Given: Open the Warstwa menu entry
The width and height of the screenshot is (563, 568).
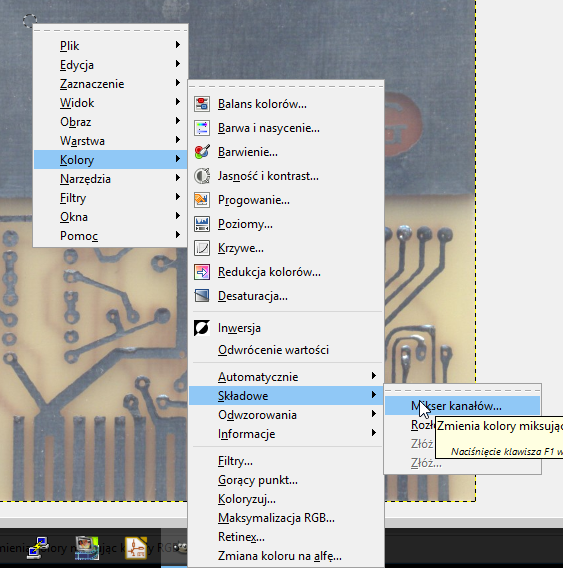Looking at the screenshot, I should point(110,141).
